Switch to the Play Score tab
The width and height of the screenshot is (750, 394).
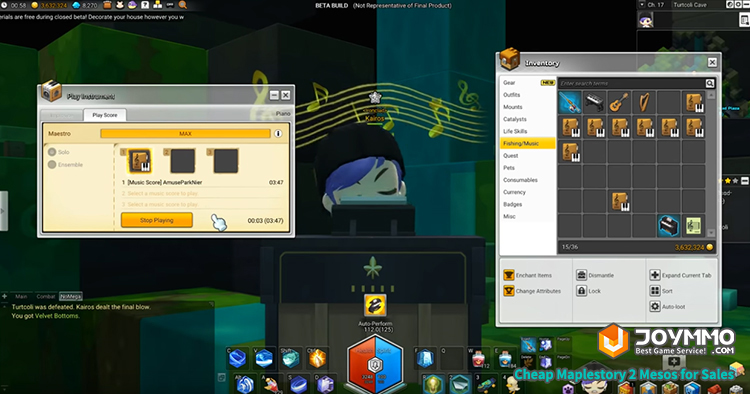105,115
